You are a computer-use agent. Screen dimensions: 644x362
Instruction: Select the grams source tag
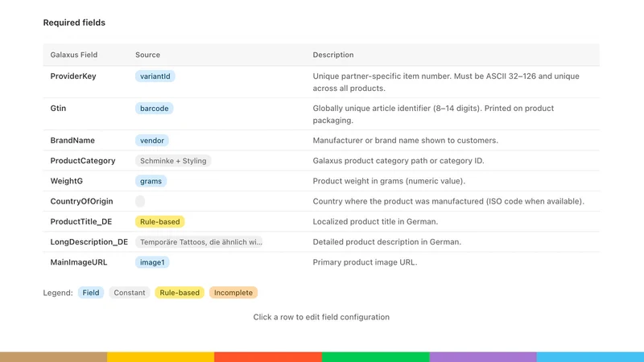point(151,181)
